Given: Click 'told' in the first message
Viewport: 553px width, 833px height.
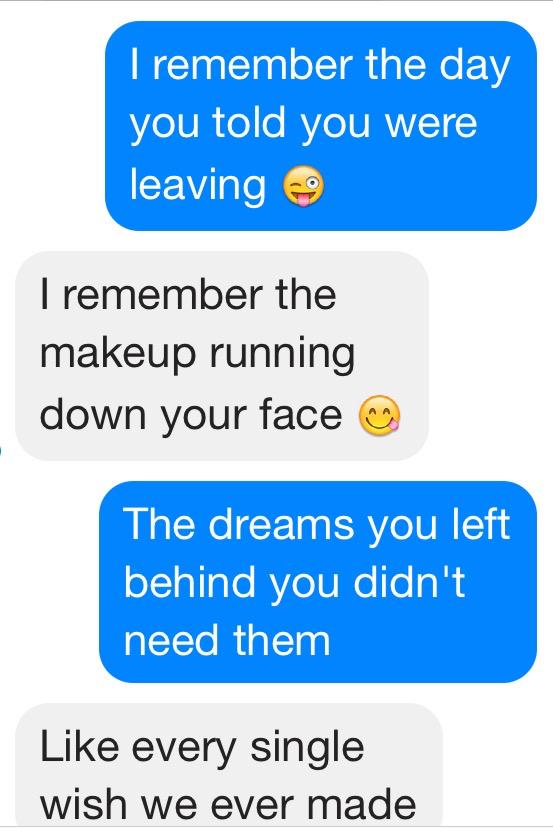Looking at the screenshot, I should (249, 123).
